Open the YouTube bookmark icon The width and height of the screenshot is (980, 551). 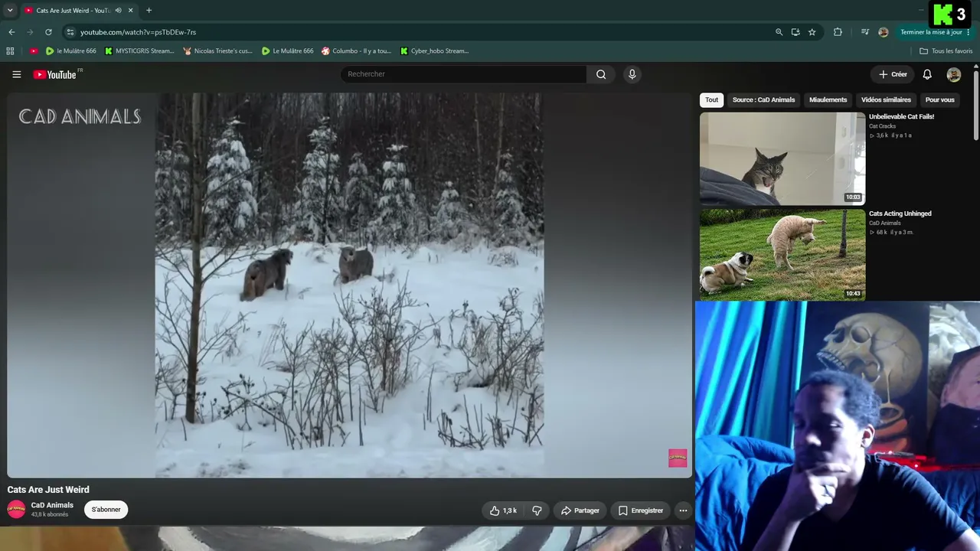(x=34, y=51)
